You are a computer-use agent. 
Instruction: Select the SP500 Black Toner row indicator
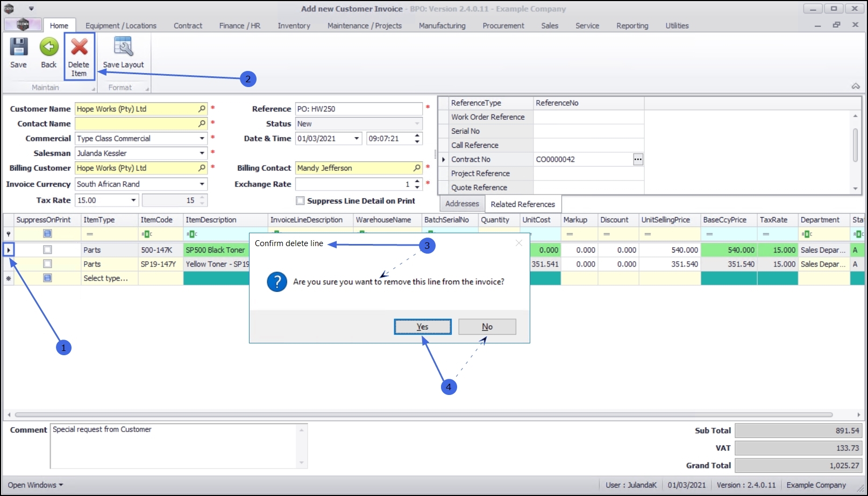pyautogui.click(x=9, y=250)
